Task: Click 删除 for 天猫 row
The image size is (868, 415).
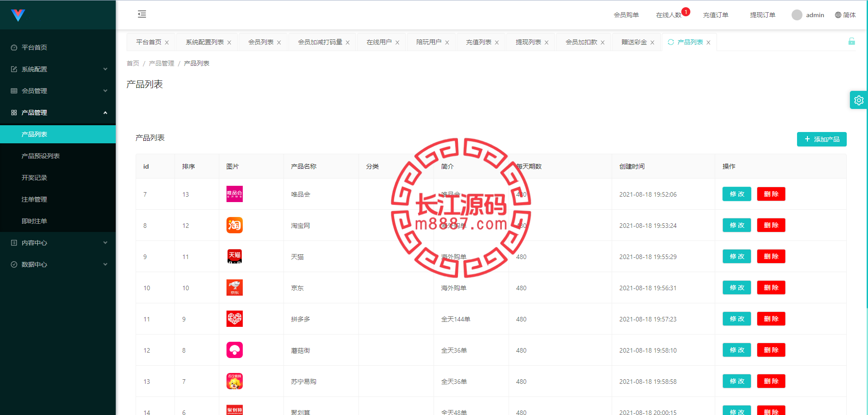Action: [771, 256]
